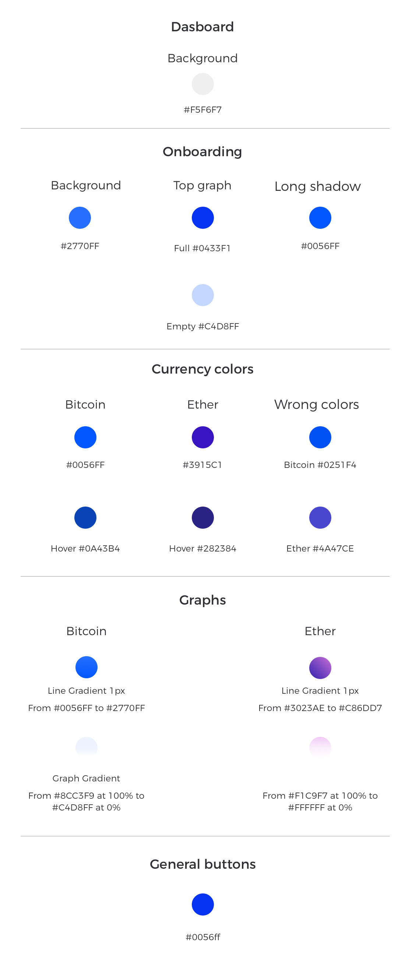Click the Top graph Full #0433F1 circle
The image size is (409, 980).
click(202, 218)
